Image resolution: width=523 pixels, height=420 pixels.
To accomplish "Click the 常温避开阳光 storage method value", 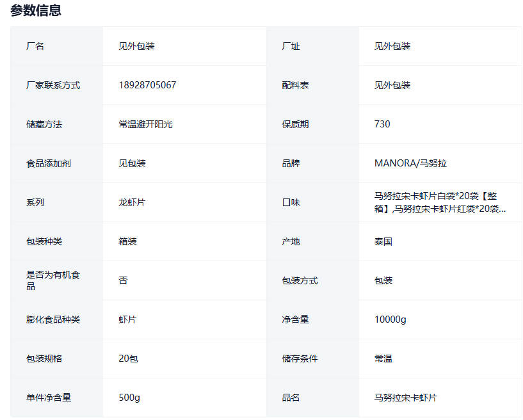I will pos(145,124).
